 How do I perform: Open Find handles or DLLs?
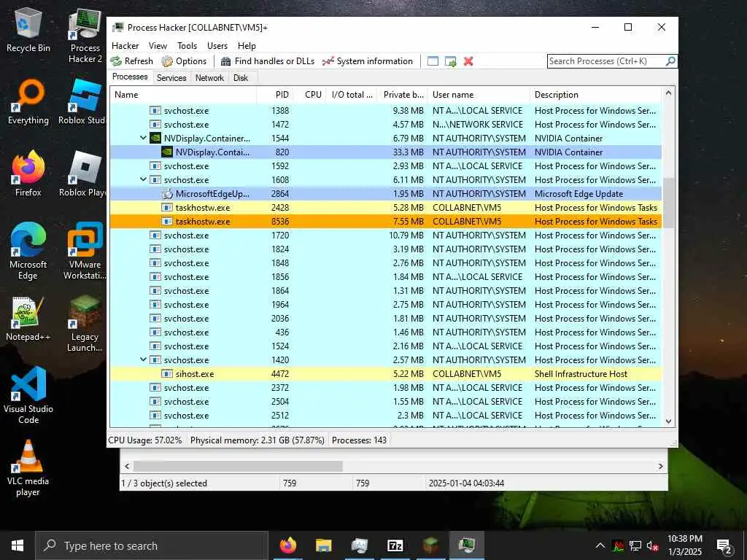pyautogui.click(x=267, y=61)
